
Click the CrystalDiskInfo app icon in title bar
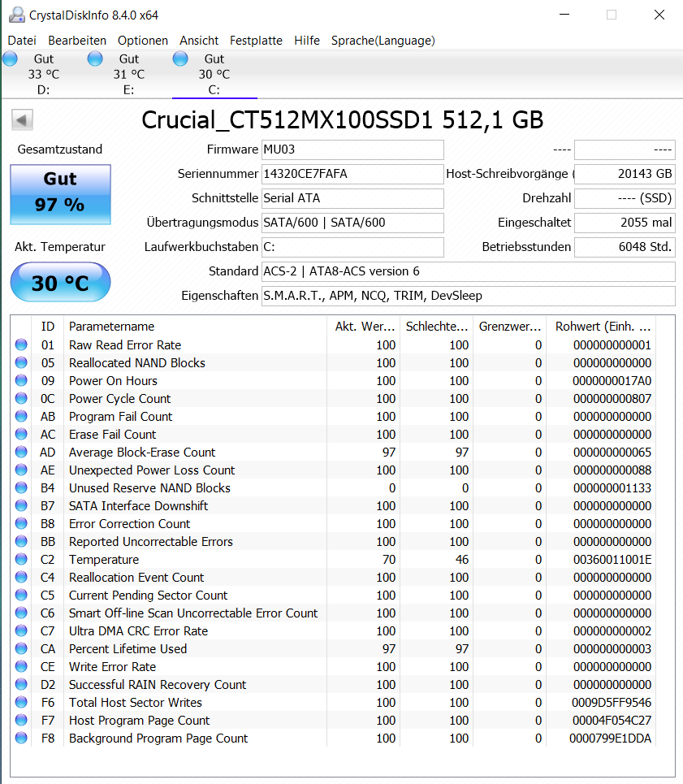[16, 15]
